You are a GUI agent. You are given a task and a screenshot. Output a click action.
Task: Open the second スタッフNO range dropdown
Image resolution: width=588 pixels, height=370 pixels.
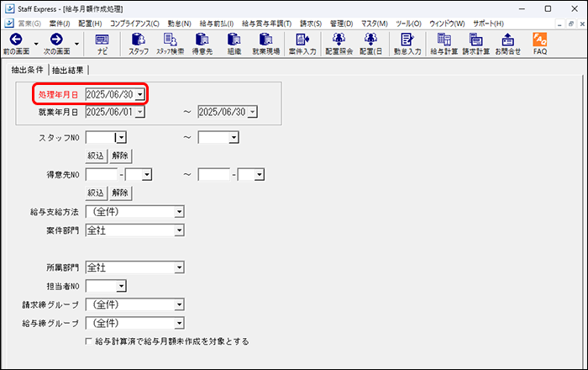coord(234,138)
